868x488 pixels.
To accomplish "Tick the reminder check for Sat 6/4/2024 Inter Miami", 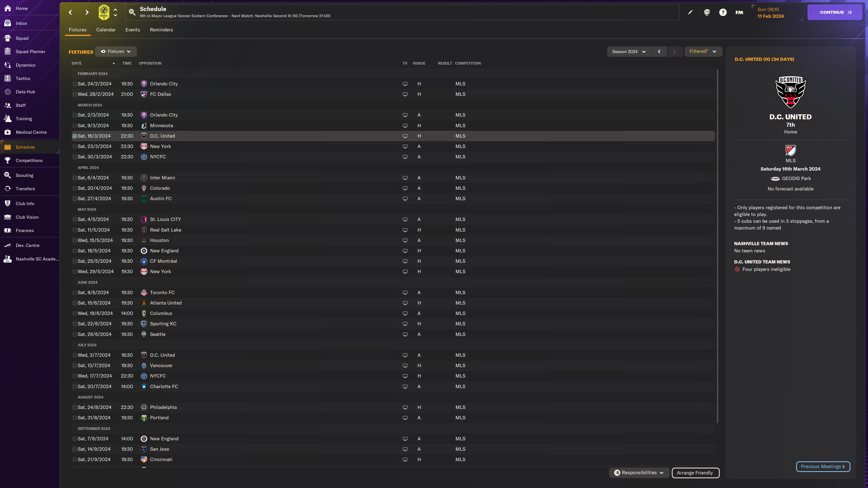I will click(x=74, y=178).
